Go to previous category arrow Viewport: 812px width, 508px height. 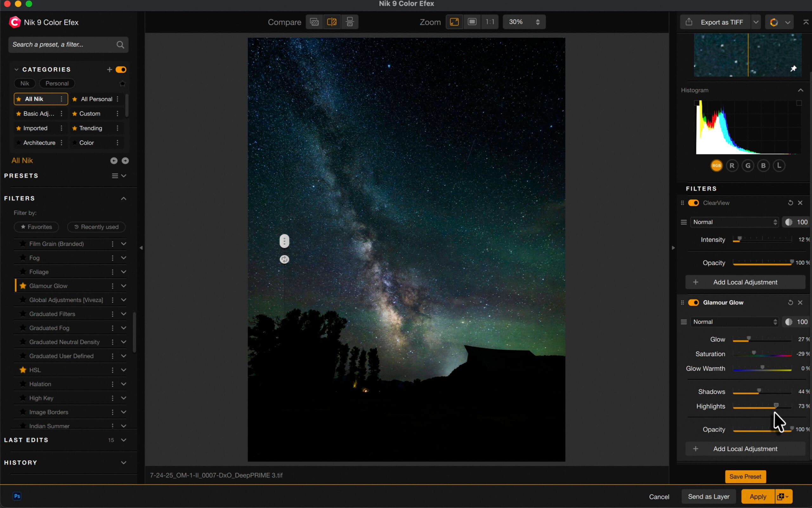(114, 161)
